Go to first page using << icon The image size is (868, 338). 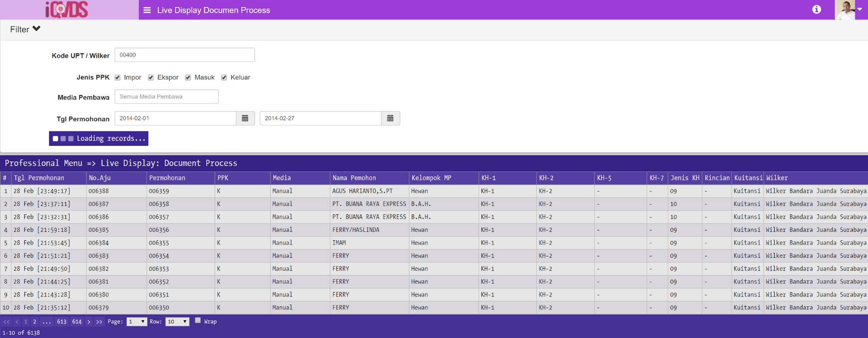click(x=7, y=322)
